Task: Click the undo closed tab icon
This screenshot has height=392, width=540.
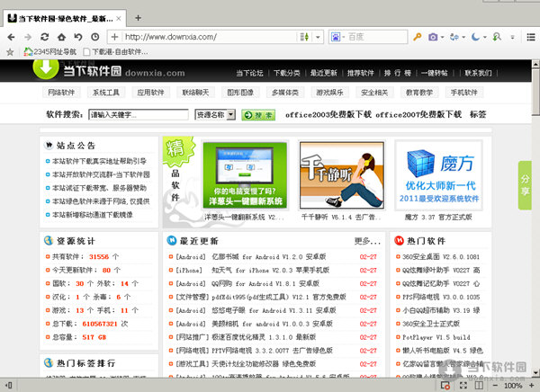Action: (x=78, y=37)
